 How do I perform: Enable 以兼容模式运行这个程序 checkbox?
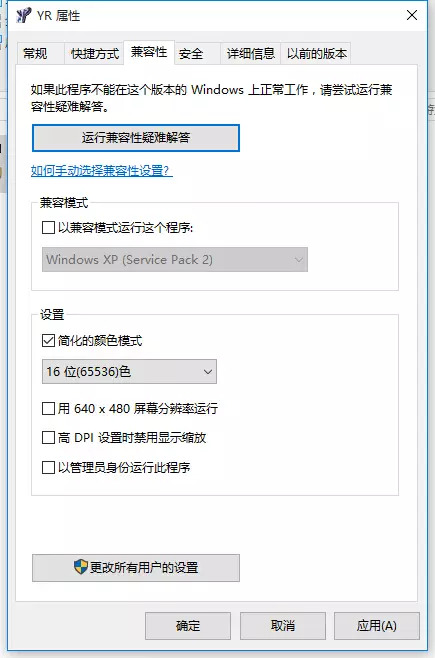pyautogui.click(x=48, y=228)
